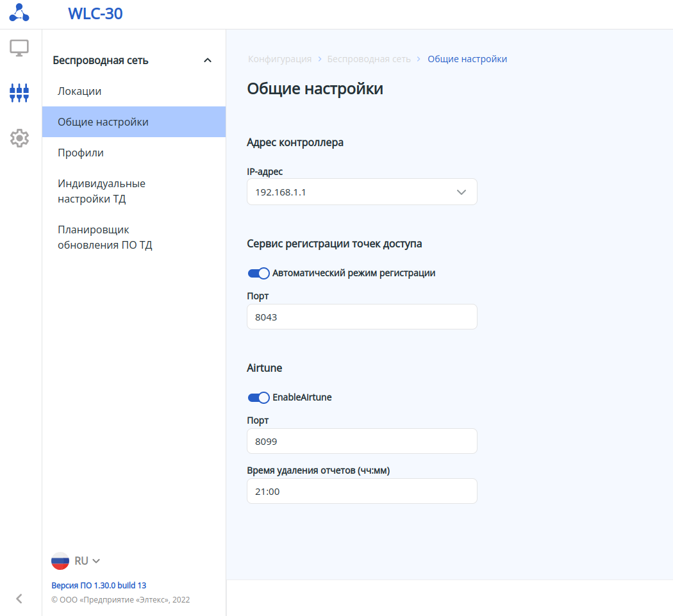The image size is (673, 616).
Task: Click the Беспроводная сеть breadcrumb link
Action: coord(369,59)
